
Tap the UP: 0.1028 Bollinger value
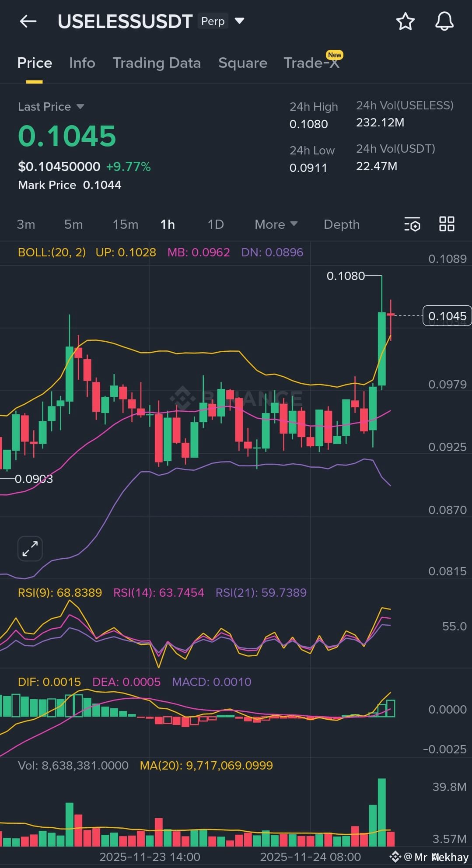tap(126, 252)
